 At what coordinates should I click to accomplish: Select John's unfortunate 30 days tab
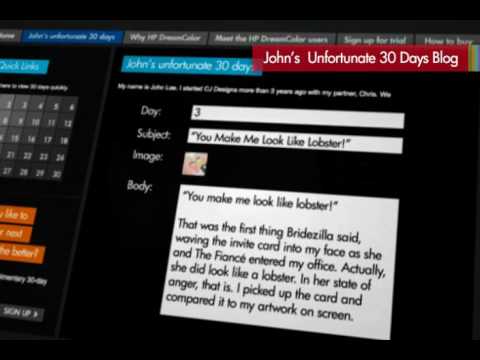click(x=72, y=36)
